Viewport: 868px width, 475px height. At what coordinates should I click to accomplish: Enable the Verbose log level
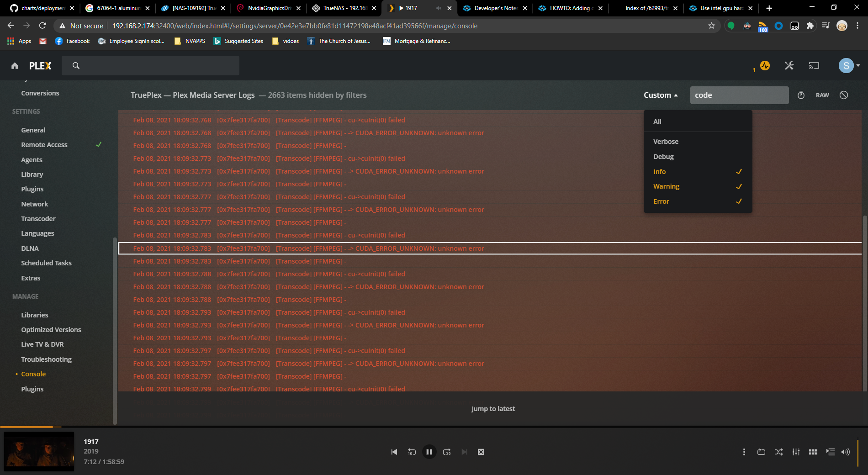tap(698, 142)
